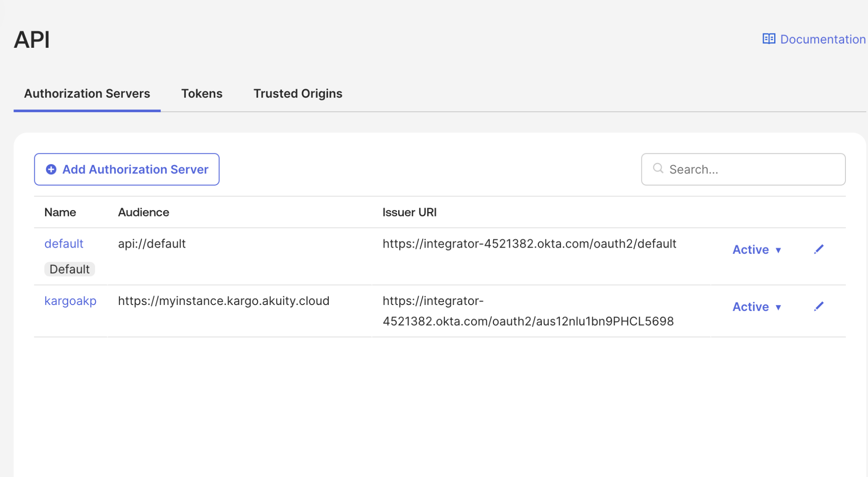Edit the kargoakp server pencil icon

818,307
